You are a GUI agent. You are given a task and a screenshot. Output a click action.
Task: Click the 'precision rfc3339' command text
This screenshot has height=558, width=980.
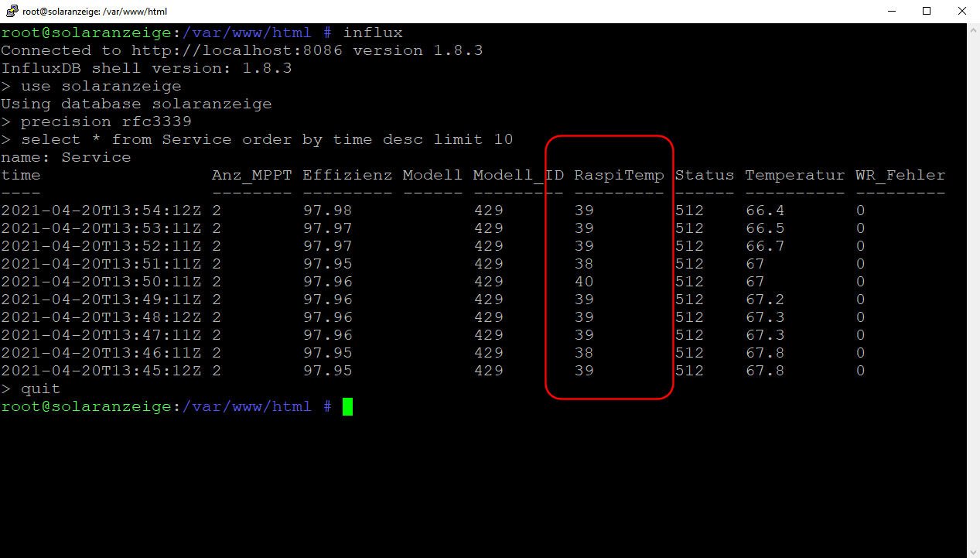106,122
